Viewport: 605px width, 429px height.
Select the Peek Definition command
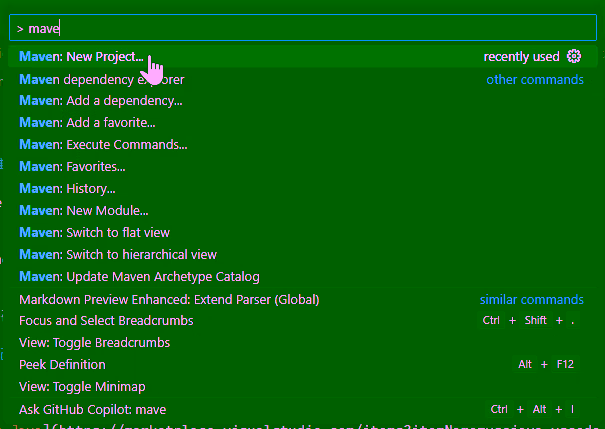(x=62, y=365)
